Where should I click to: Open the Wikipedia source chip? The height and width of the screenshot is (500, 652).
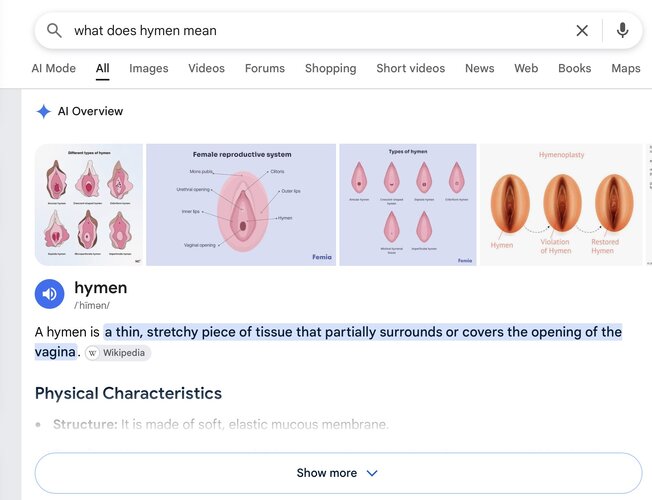[x=118, y=353]
